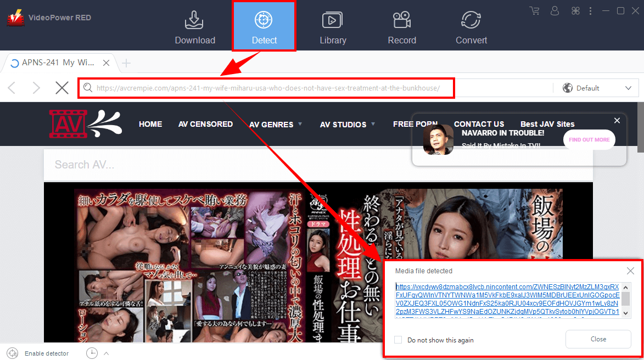Focus the avcrempie.com URL address field

[268, 88]
